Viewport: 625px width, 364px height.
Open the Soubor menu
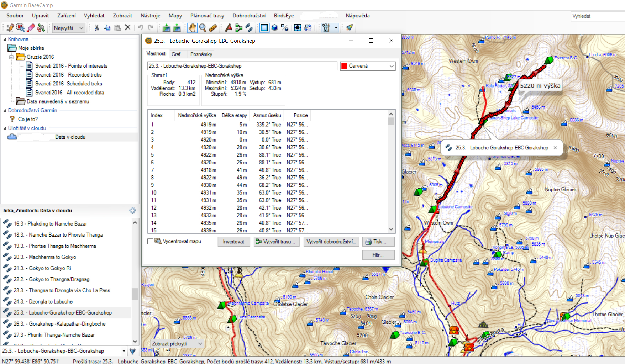(x=15, y=16)
